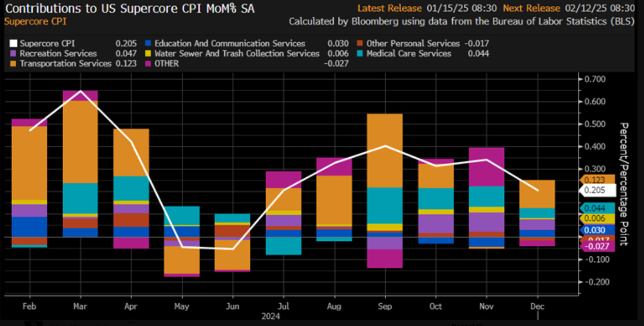
Task: Select the Recreation Services legend label
Action: [x=58, y=53]
